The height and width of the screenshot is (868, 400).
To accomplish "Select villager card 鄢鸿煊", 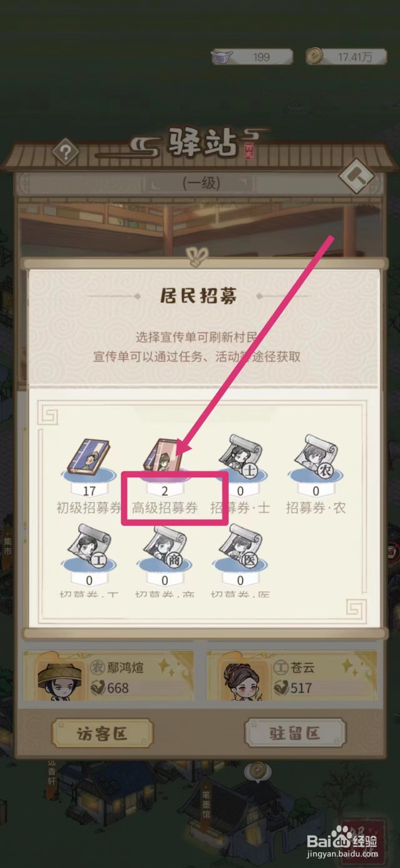I will tap(109, 676).
